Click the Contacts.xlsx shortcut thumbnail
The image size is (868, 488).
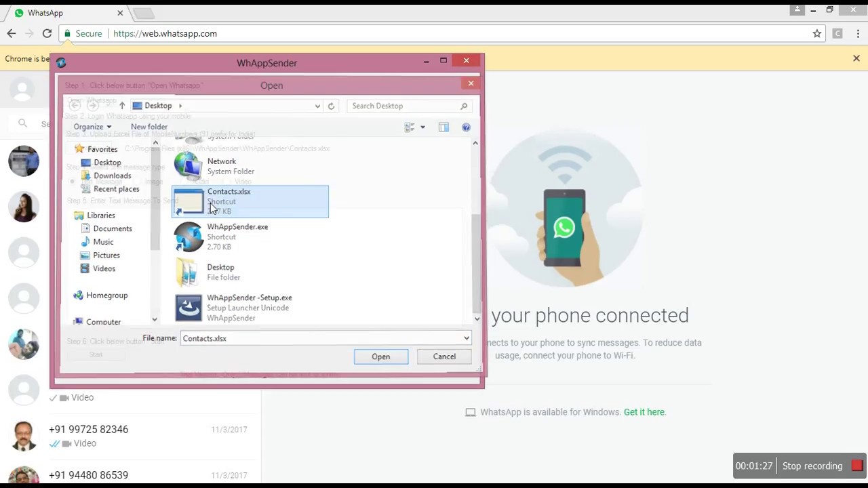click(189, 201)
